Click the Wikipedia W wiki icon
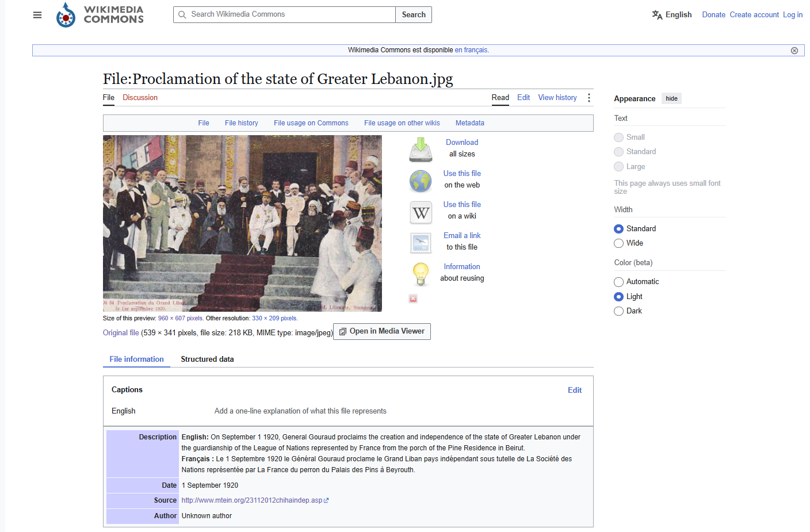 [421, 212]
